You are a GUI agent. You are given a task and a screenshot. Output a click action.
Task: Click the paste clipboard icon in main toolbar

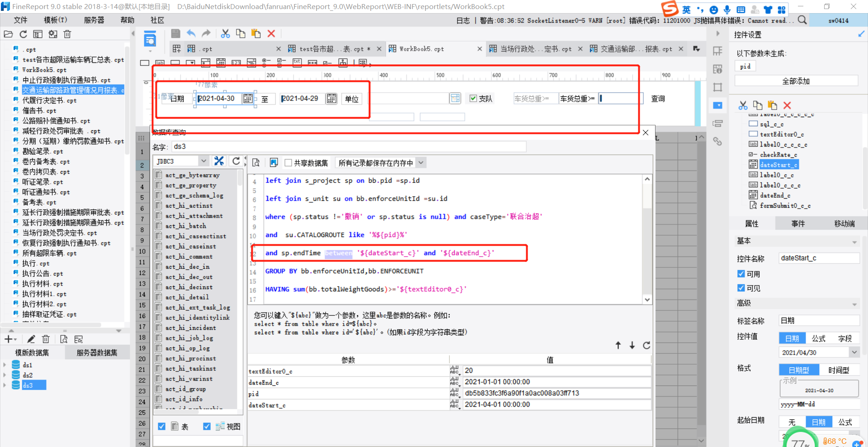click(x=256, y=33)
